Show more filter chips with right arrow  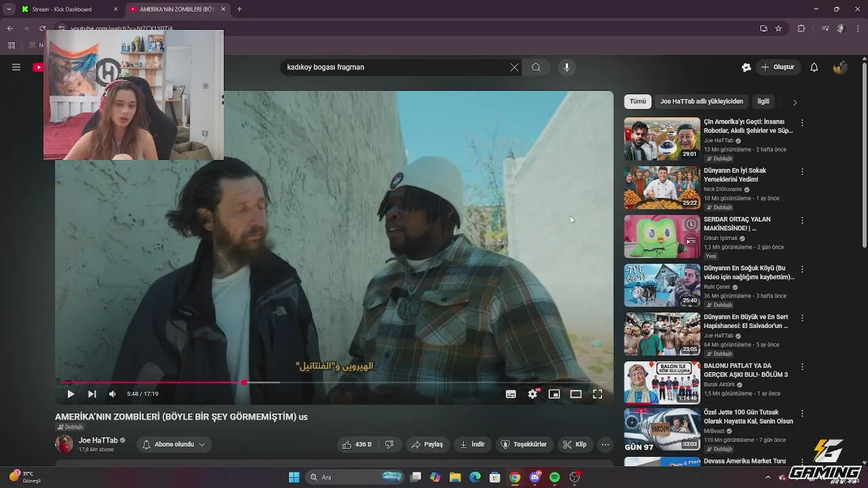tap(795, 102)
